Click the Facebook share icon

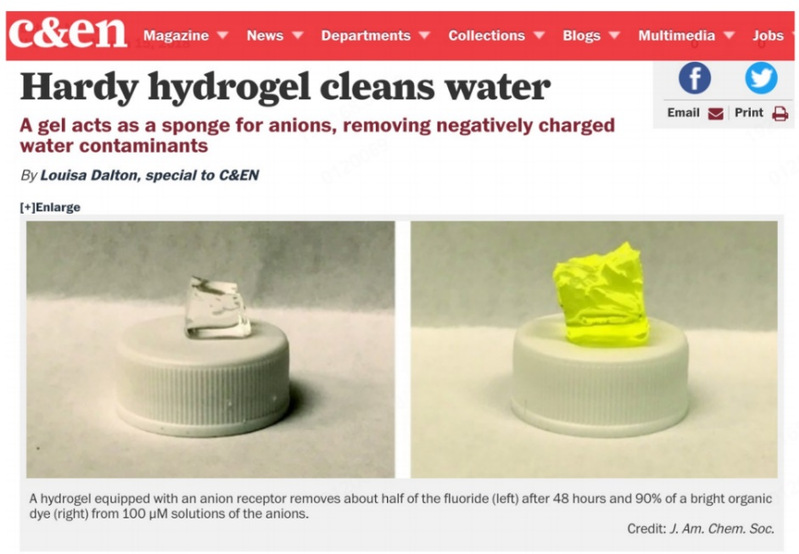point(695,78)
